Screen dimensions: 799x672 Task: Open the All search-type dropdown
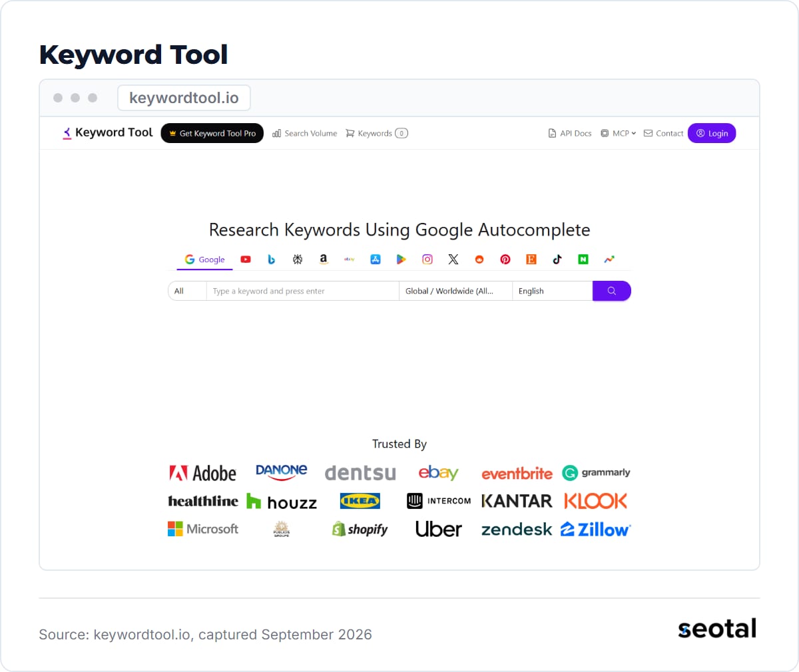pos(187,291)
